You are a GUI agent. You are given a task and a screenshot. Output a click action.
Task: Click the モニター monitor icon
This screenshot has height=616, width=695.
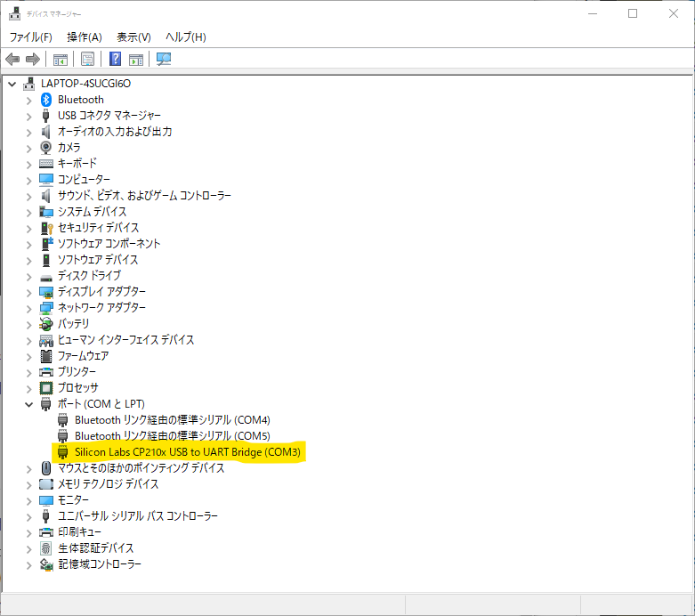click(46, 500)
